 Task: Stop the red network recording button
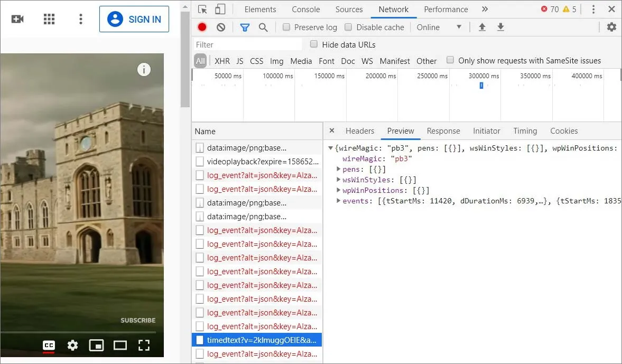(x=201, y=27)
